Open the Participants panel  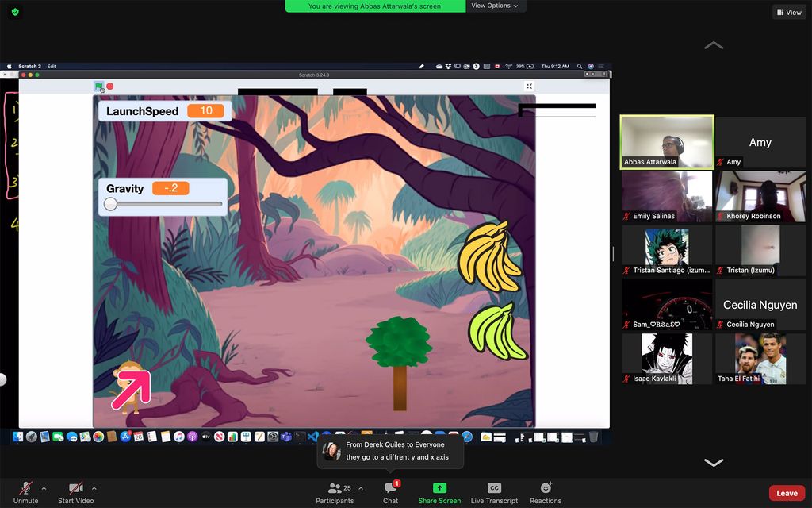[x=335, y=493]
